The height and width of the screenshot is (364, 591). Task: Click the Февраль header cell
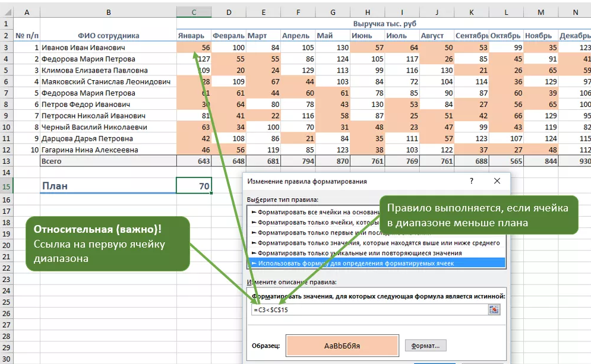pos(229,36)
